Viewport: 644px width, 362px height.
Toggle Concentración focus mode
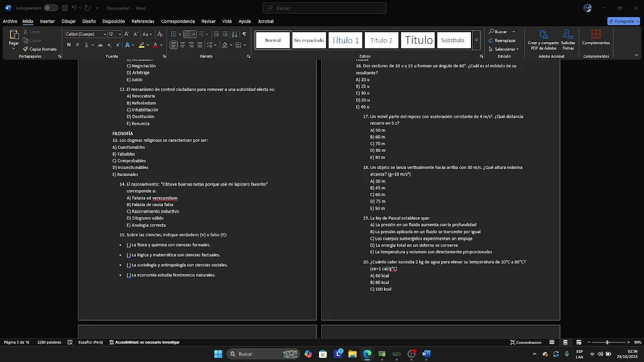point(526,342)
